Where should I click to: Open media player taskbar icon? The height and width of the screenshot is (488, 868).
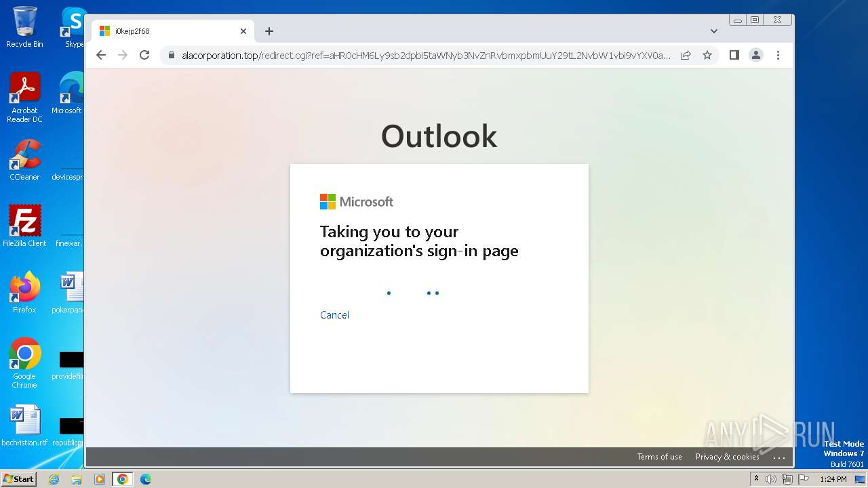pos(100,479)
